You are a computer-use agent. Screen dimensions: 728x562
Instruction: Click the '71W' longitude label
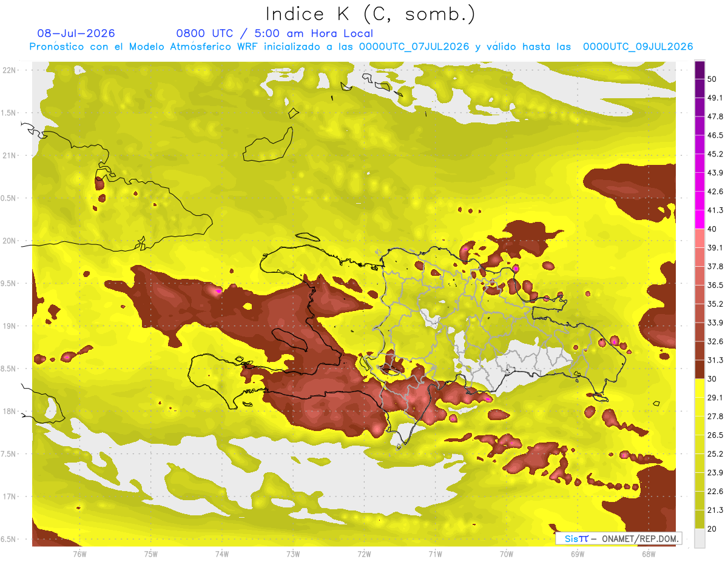[435, 554]
